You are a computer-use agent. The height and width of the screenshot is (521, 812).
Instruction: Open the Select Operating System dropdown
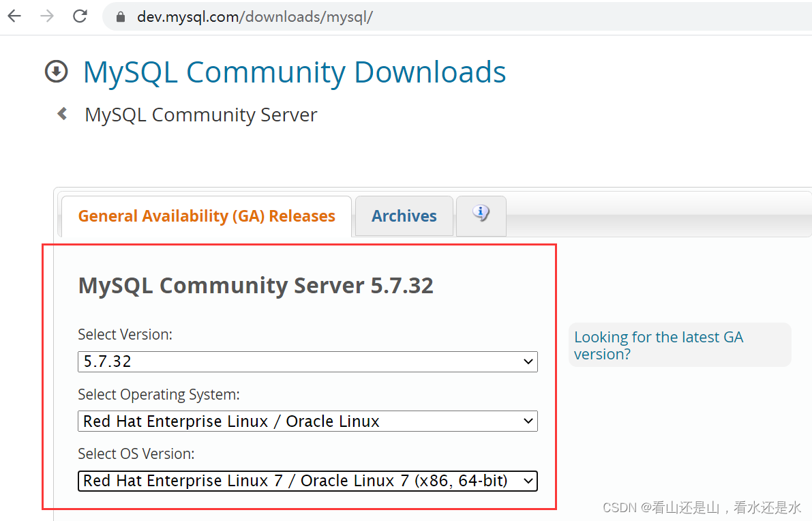click(x=307, y=421)
